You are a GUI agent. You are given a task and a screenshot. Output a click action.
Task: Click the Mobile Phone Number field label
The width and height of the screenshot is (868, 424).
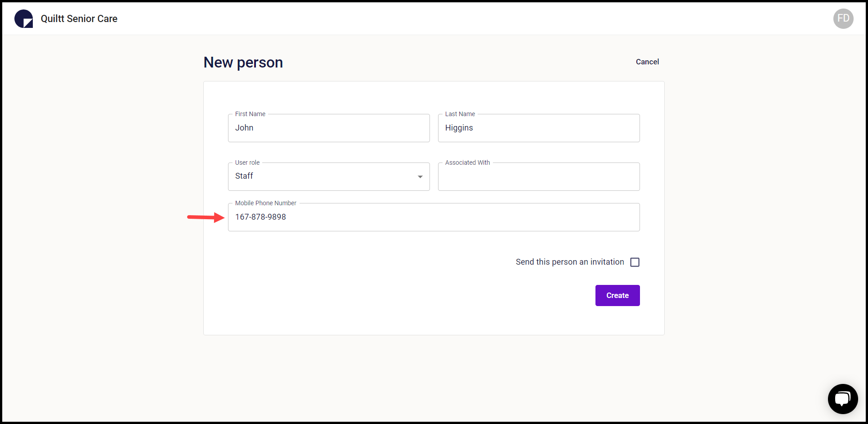[x=265, y=203]
